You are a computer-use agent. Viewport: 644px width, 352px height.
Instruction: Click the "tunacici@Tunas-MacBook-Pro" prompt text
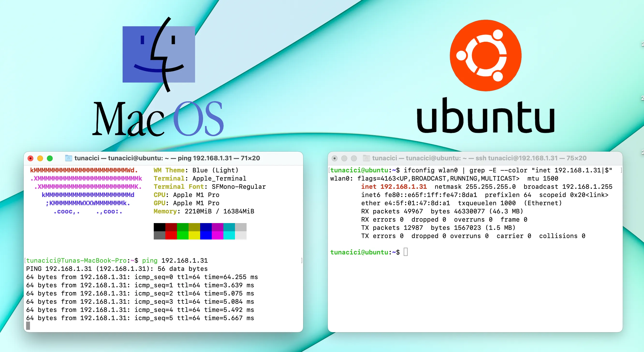[76, 261]
